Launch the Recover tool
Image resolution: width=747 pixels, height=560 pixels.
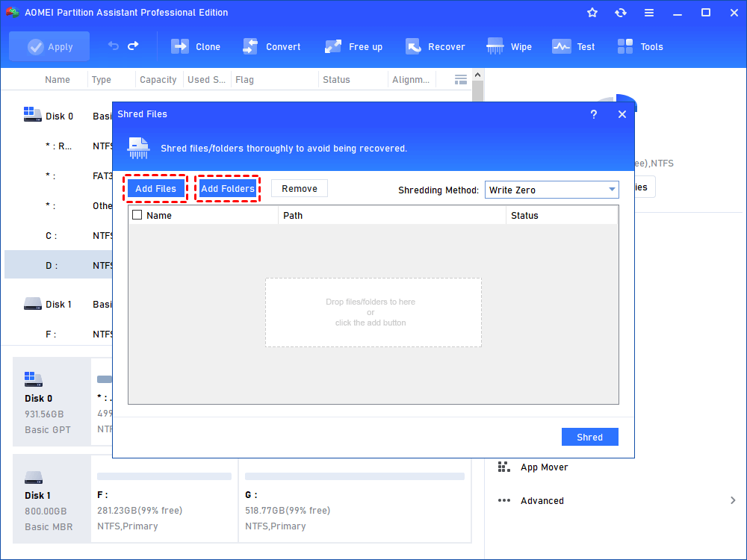413,46
